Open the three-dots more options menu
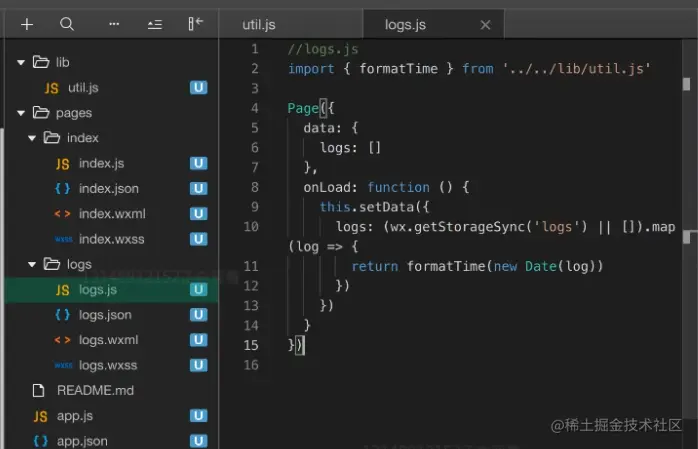The width and height of the screenshot is (698, 449). pos(114,24)
